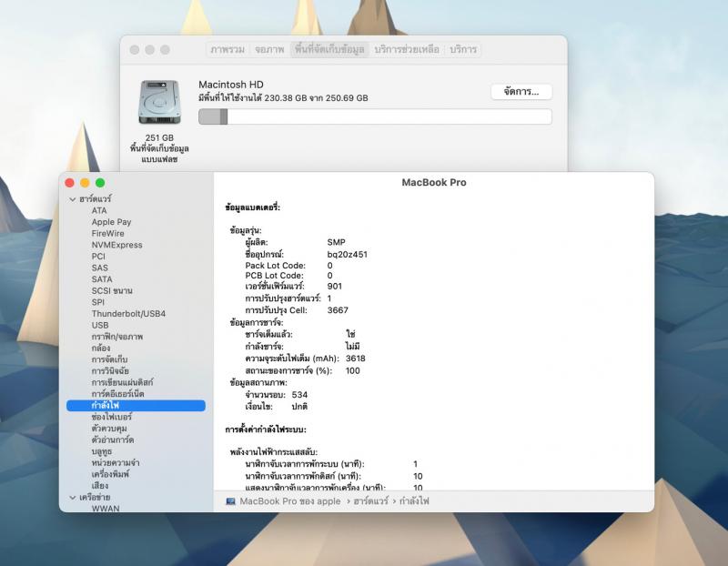The height and width of the screenshot is (566, 728).
Task: Open the บริการช่วยเหลือ tab
Action: pos(407,49)
